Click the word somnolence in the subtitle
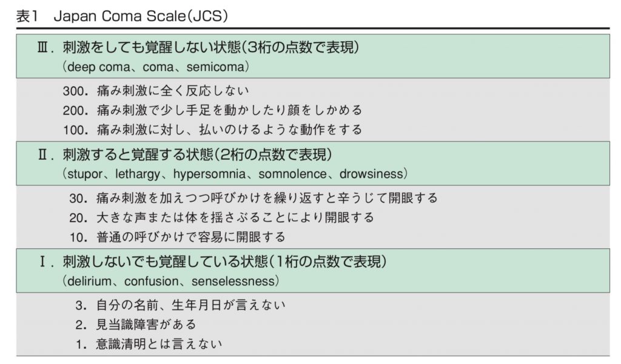 [x=293, y=174]
